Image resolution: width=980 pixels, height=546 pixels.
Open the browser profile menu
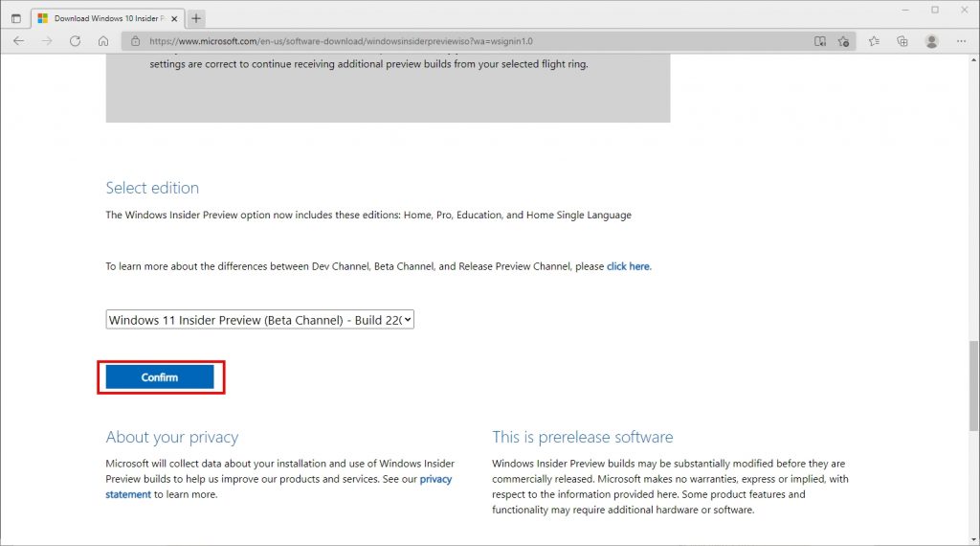tap(931, 41)
